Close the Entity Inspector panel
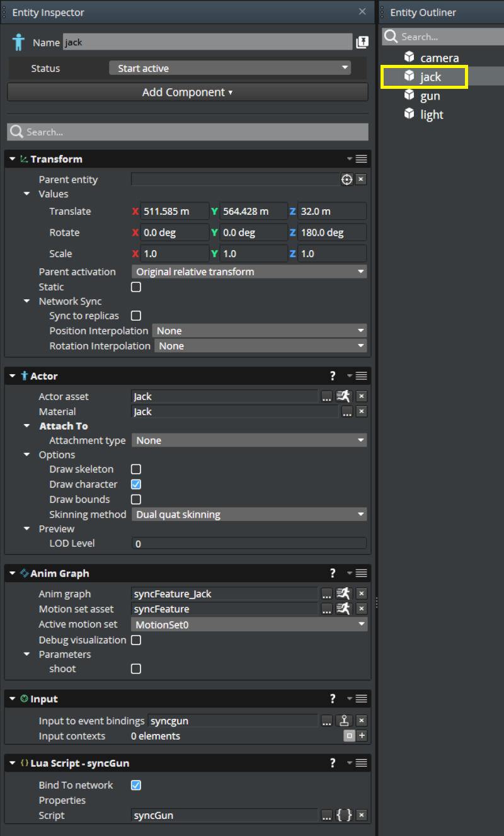Screen dimensions: 504x836 [x=362, y=11]
